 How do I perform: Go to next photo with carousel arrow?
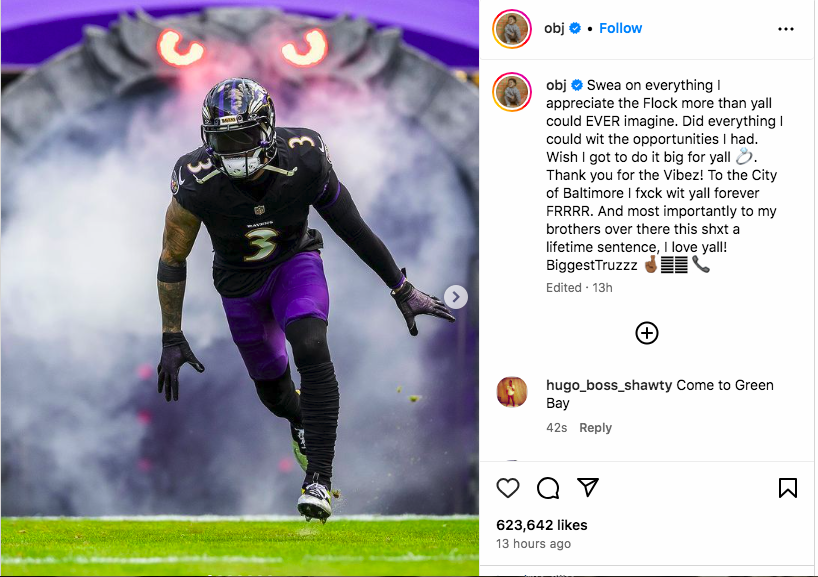[x=455, y=297]
